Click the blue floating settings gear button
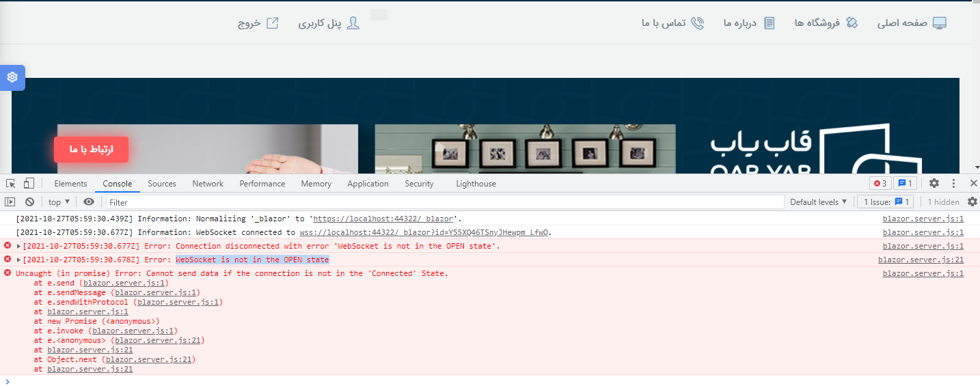 click(x=12, y=77)
